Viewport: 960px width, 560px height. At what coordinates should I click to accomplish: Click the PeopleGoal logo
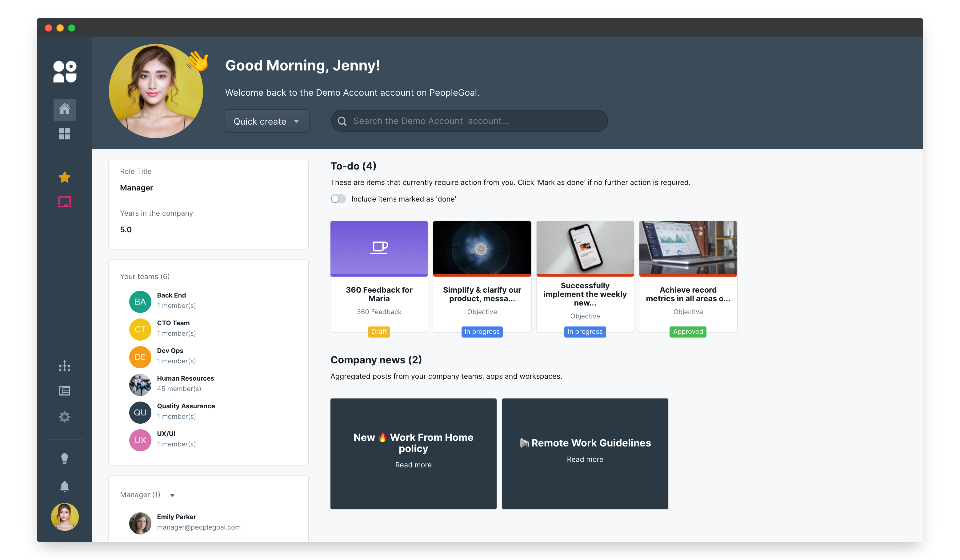[x=65, y=72]
